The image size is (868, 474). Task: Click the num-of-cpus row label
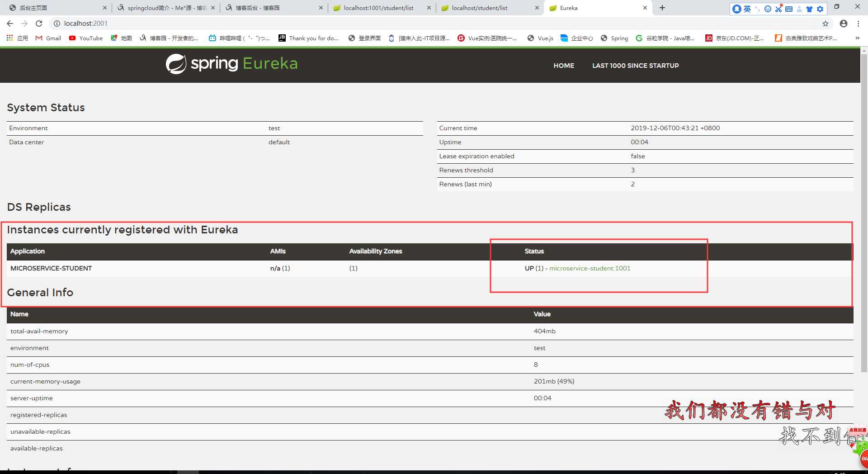[30, 365]
